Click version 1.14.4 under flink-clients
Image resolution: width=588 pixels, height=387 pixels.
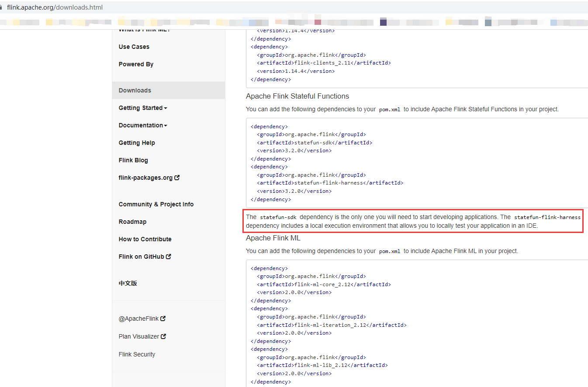[x=296, y=71]
